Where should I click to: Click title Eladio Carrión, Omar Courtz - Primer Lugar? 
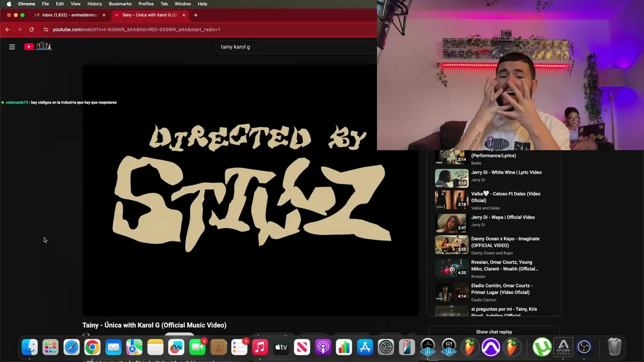(502, 289)
